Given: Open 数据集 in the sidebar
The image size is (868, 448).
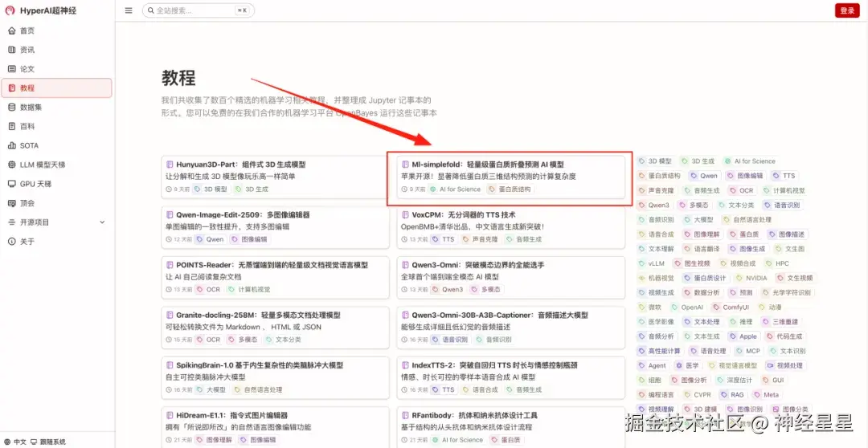Looking at the screenshot, I should tap(56, 108).
